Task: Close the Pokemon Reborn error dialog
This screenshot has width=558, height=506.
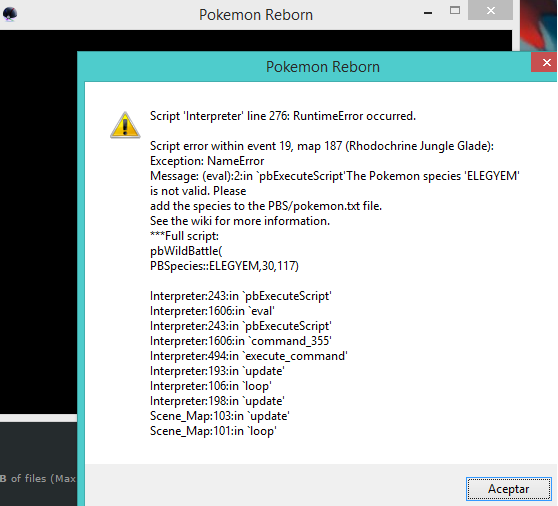Action: point(544,62)
